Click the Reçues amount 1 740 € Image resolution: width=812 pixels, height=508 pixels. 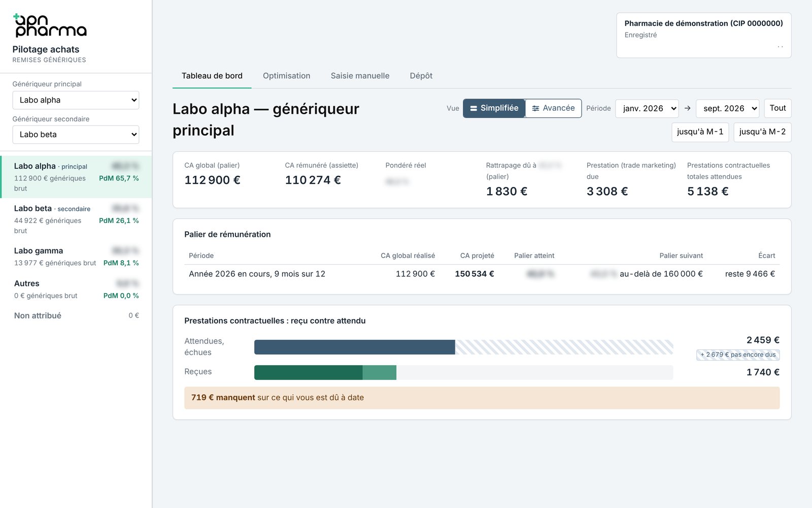pyautogui.click(x=763, y=372)
